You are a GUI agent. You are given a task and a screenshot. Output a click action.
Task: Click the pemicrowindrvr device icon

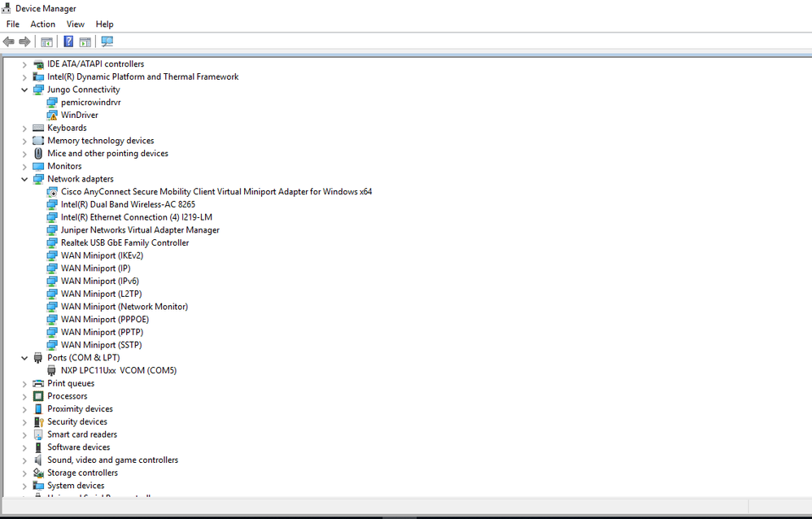pos(52,102)
